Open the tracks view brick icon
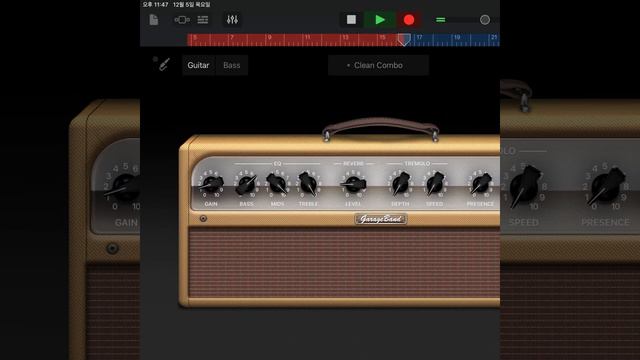The image size is (640, 360). [182, 20]
